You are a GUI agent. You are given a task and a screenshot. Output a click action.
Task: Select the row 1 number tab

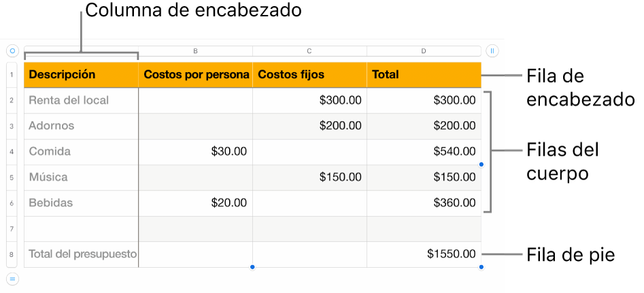(x=12, y=75)
